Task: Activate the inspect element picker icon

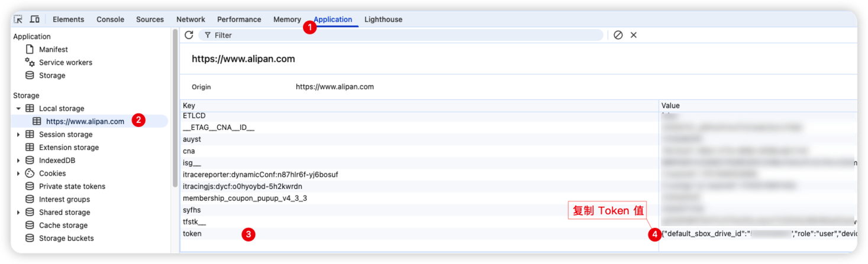Action: pyautogui.click(x=18, y=19)
